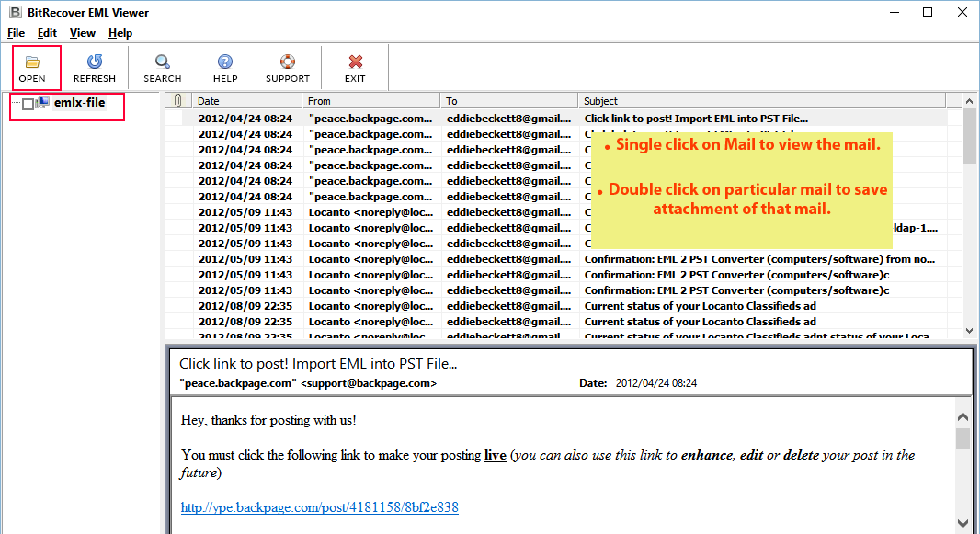Image resolution: width=980 pixels, height=534 pixels.
Task: Open the Search magnifier tool
Action: tap(163, 62)
